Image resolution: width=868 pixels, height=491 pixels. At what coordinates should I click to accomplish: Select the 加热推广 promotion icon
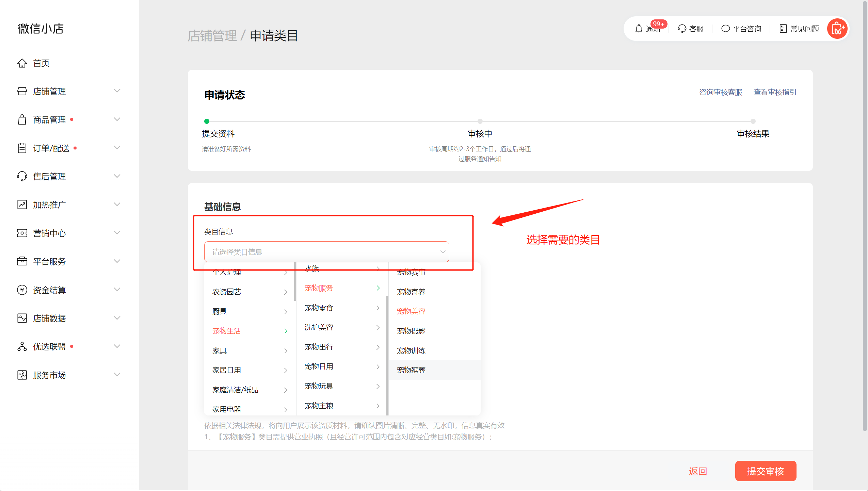tap(22, 204)
